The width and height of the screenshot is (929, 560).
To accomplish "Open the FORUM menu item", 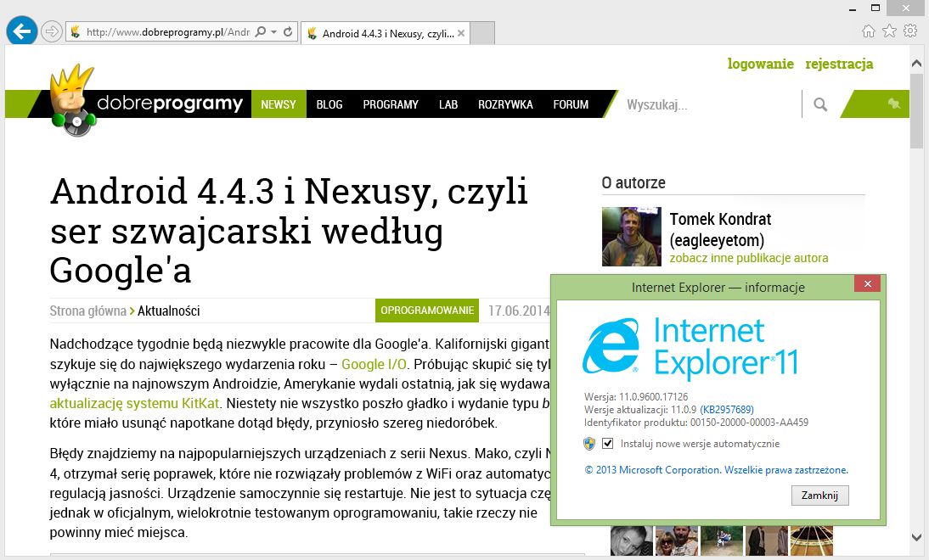I will (571, 104).
